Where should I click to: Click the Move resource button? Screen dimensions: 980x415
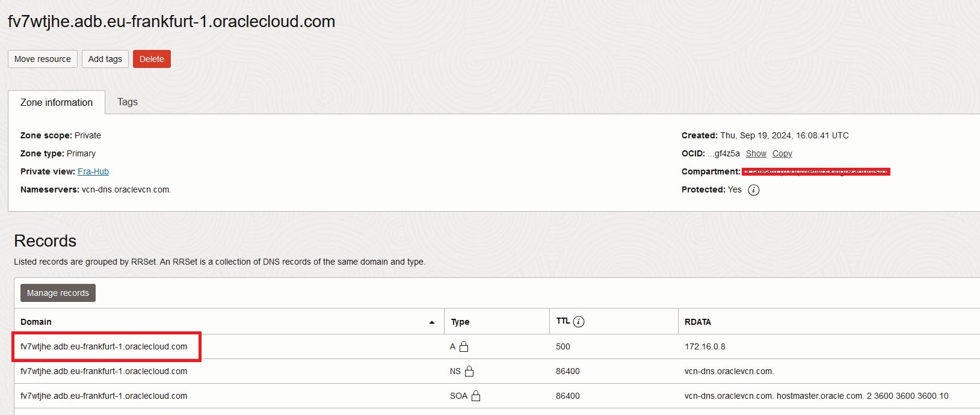pyautogui.click(x=42, y=58)
